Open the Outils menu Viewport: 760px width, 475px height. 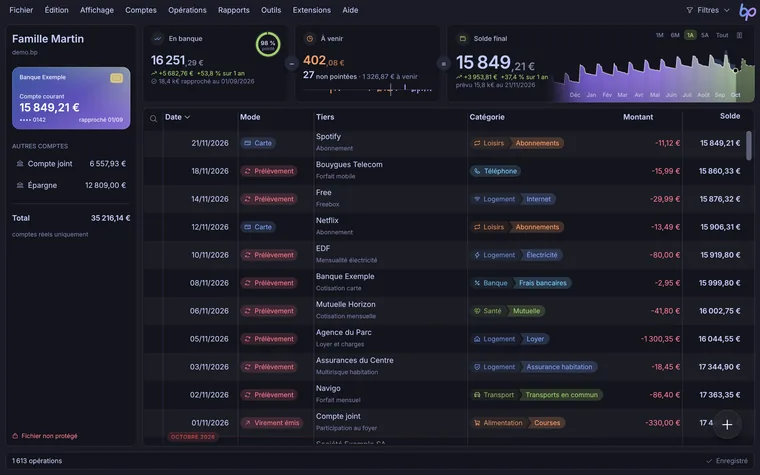[x=270, y=10]
